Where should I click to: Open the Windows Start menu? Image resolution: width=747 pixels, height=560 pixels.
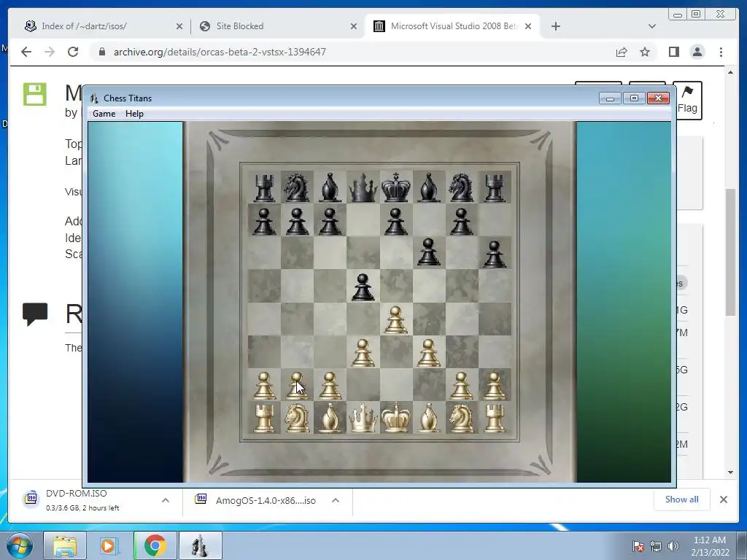20,545
